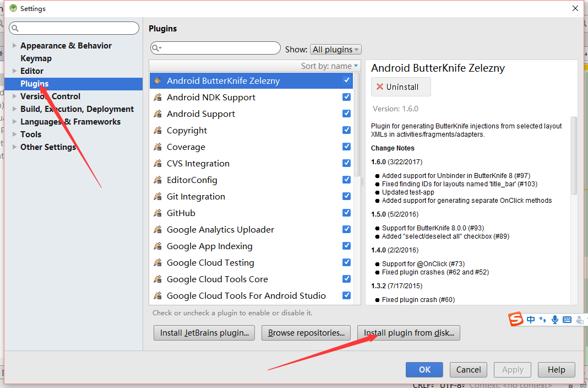Click the Git Integration plugin icon
588x388 pixels.
coord(157,197)
